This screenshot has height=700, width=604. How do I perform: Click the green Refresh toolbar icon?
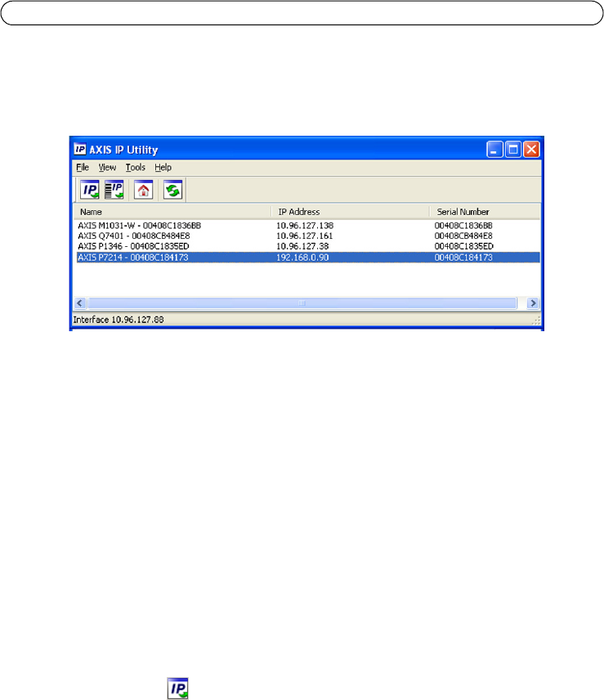click(x=172, y=191)
